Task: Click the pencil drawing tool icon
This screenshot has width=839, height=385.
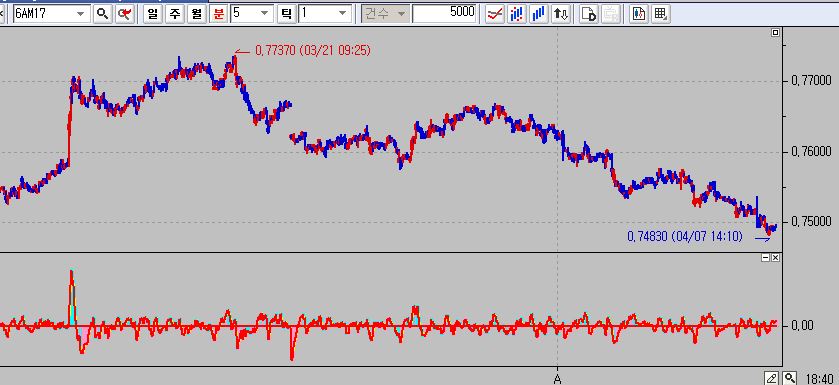Action: click(772, 378)
